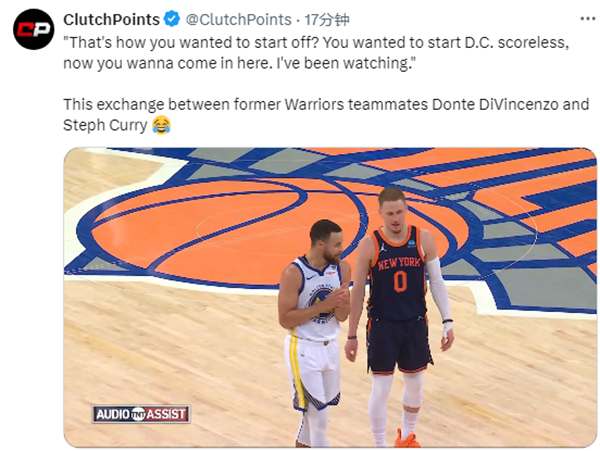The width and height of the screenshot is (600, 451).
Task: Play the embedded video of Curry and DiVincenzo
Action: click(x=330, y=297)
